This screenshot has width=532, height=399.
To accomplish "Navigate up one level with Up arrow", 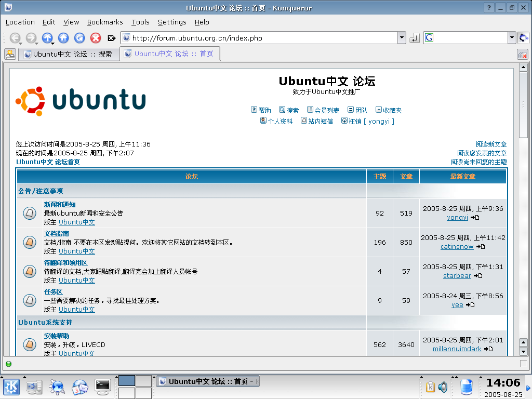I will tap(47, 37).
